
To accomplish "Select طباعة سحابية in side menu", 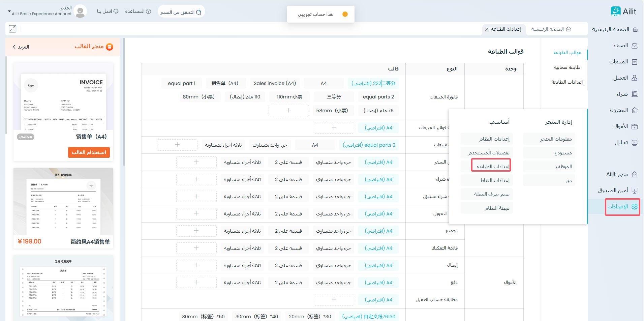I will tap(567, 67).
